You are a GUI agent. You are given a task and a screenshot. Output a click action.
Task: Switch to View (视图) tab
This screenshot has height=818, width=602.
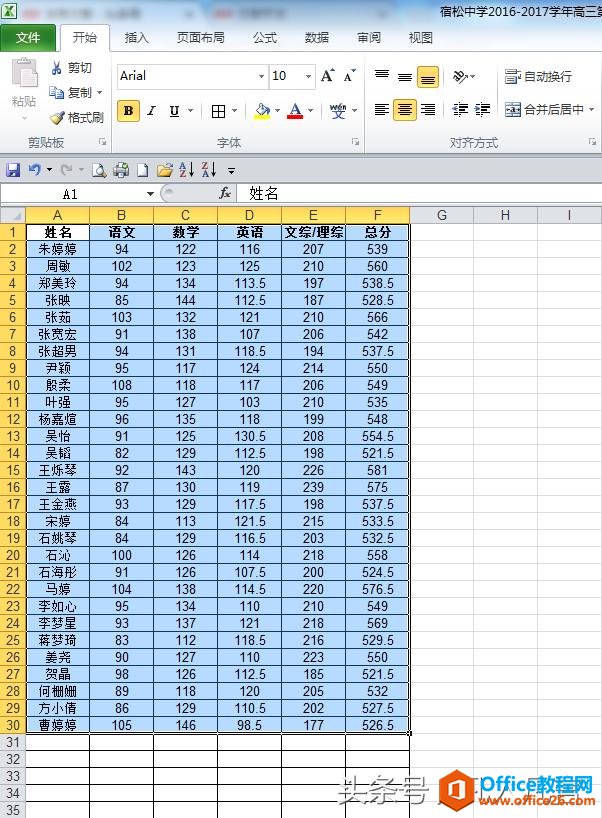click(x=421, y=38)
